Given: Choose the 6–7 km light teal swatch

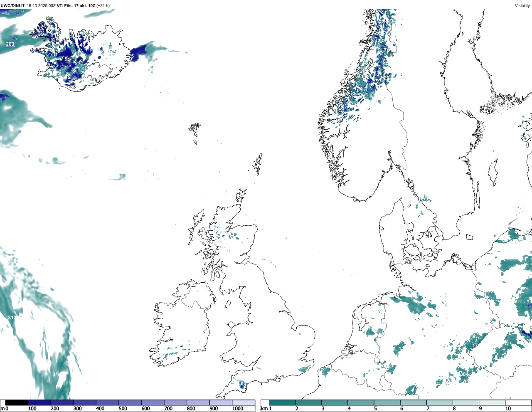Looking at the screenshot, I should [x=413, y=402].
